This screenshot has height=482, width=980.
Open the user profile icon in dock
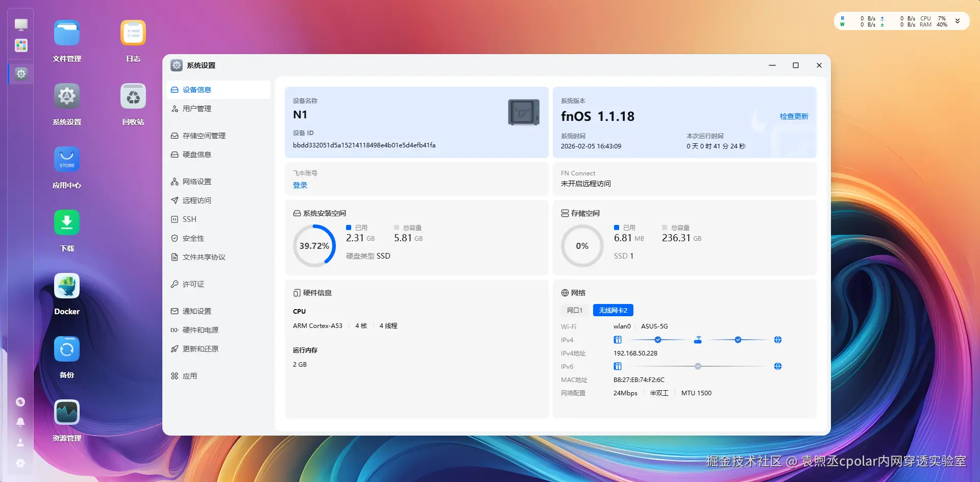(20, 442)
